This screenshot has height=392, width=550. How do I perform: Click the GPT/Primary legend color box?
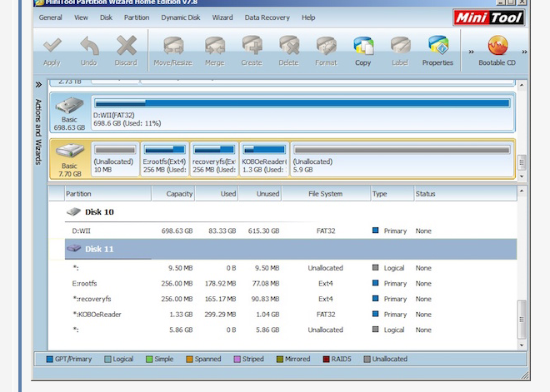point(48,359)
